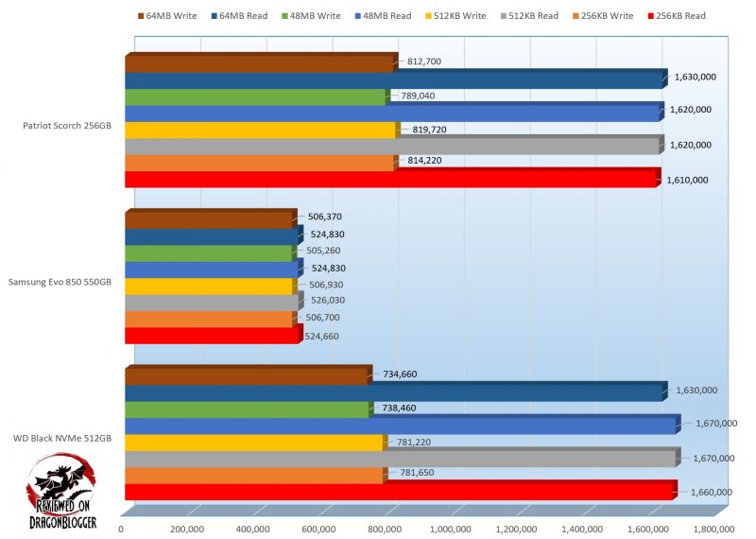The height and width of the screenshot is (539, 756).
Task: Select Patriot Scorch's 1,630,000 64MB Read label
Action: point(695,77)
